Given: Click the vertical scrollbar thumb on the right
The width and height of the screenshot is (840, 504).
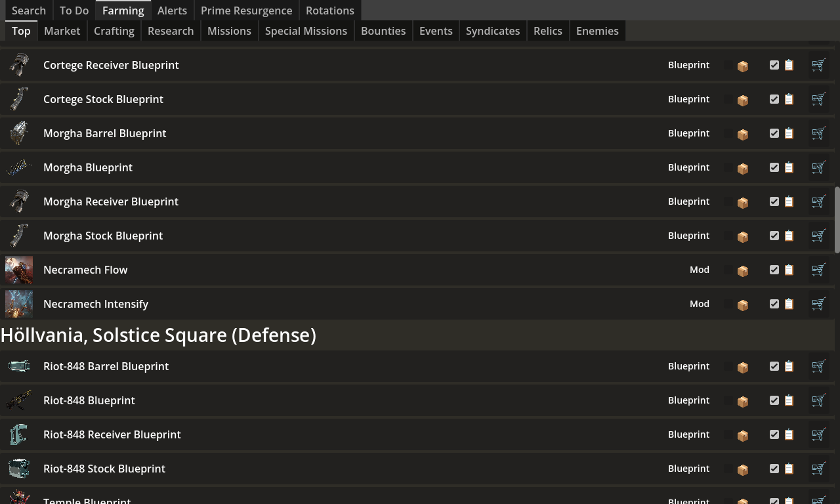Looking at the screenshot, I should [837, 220].
